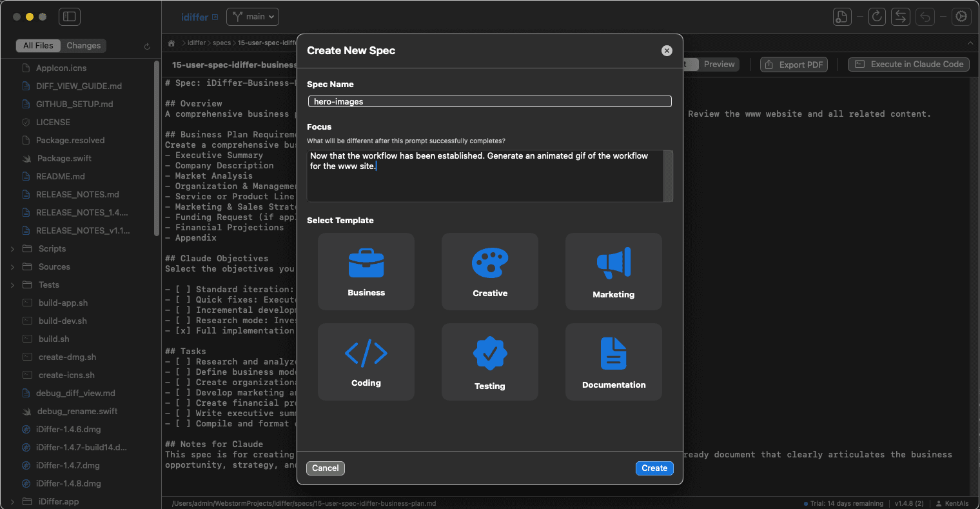Click the refresh icon above the file list
Screen dimensions: 980x509
(x=147, y=46)
